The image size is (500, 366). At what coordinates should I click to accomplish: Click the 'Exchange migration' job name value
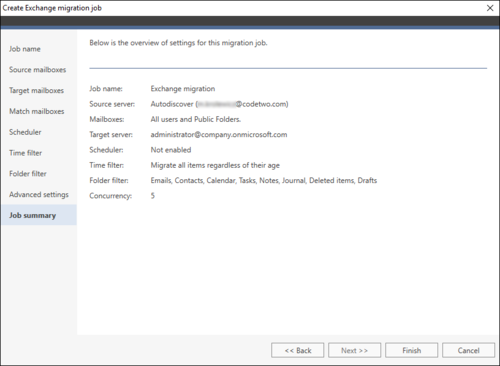[x=183, y=89]
